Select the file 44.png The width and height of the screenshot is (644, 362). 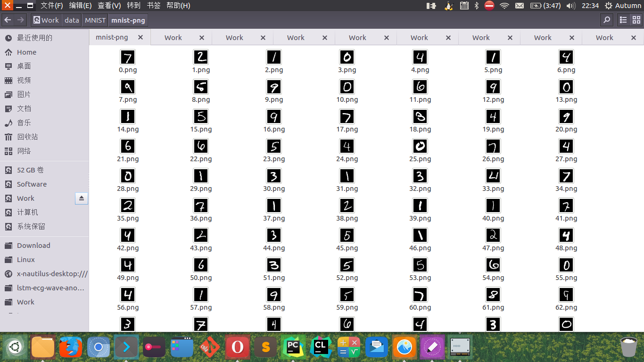274,236
